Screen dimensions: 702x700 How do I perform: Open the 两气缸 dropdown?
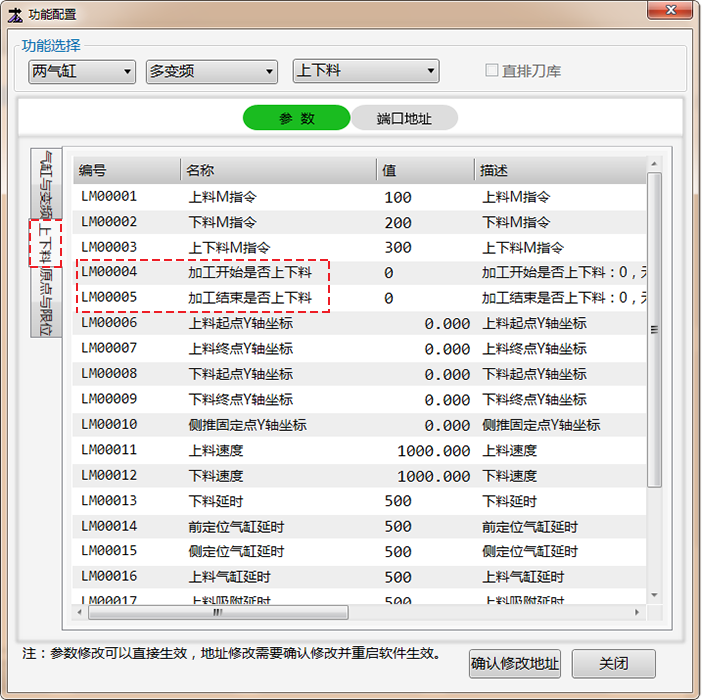pyautogui.click(x=82, y=71)
